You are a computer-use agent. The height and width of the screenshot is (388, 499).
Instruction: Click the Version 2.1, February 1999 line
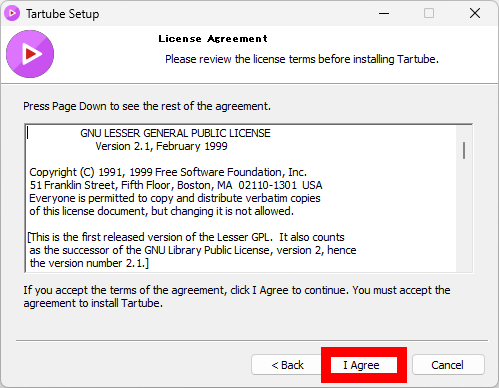pyautogui.click(x=161, y=146)
